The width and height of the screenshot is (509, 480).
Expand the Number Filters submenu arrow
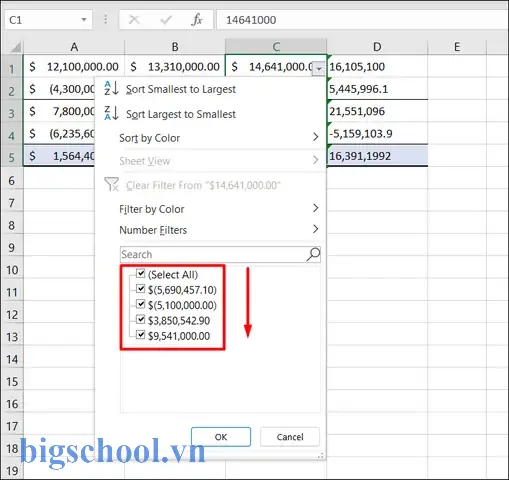pyautogui.click(x=315, y=229)
